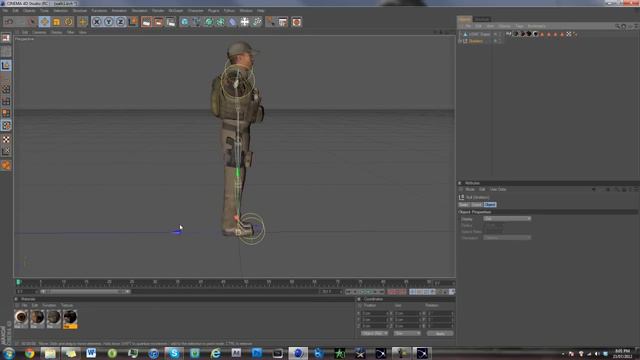The image size is (640, 360).
Task: Switch to Polygons mode in left palette
Action: [6, 113]
